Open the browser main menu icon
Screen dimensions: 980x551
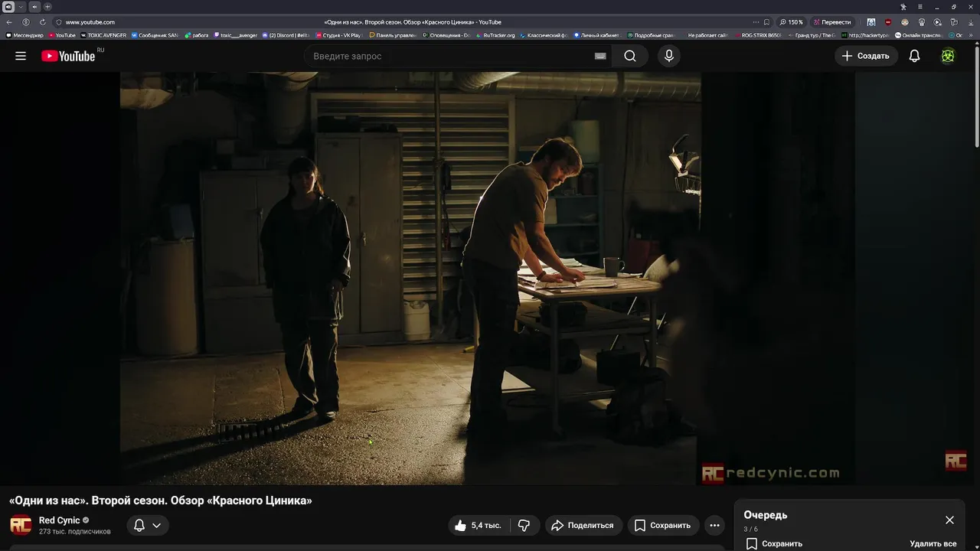tap(920, 7)
